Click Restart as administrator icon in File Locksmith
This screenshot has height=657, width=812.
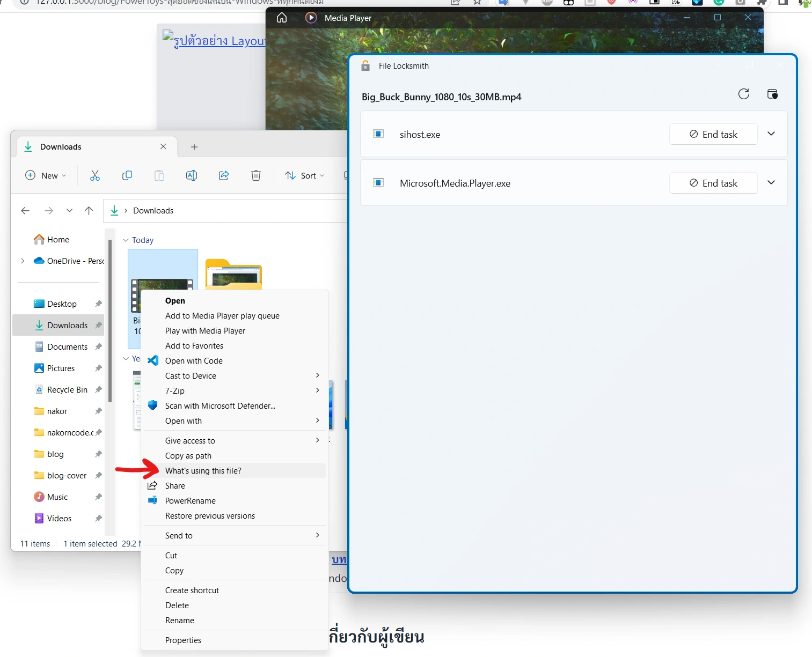tap(772, 94)
